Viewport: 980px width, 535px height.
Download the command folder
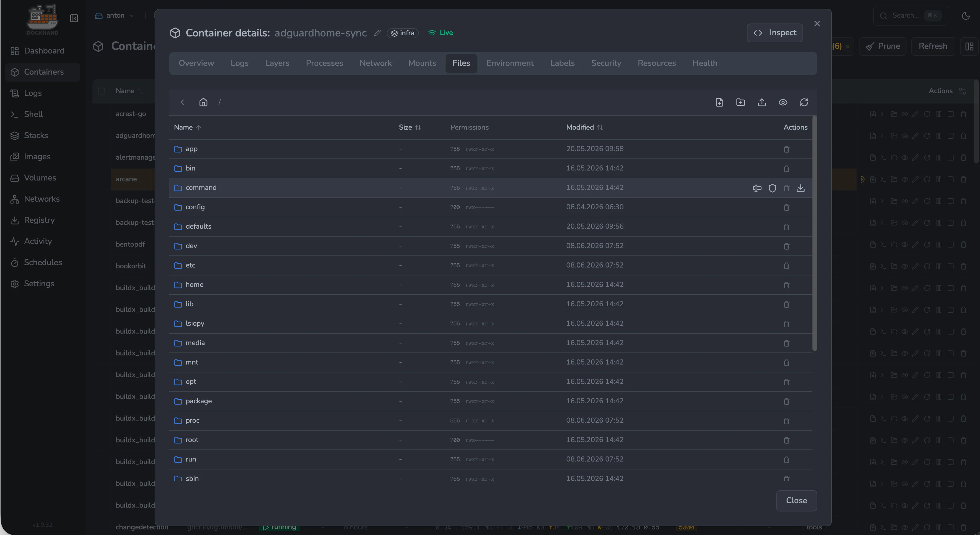[x=801, y=188]
